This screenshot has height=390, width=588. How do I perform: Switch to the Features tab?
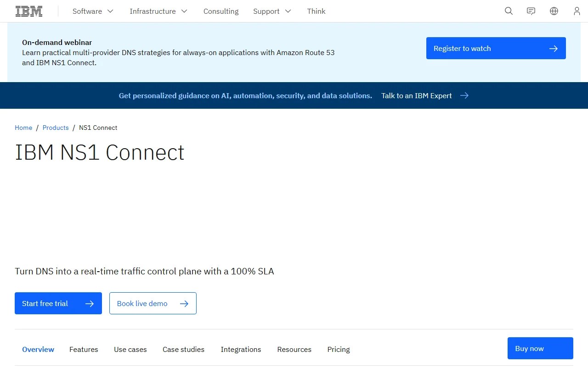tap(84, 349)
